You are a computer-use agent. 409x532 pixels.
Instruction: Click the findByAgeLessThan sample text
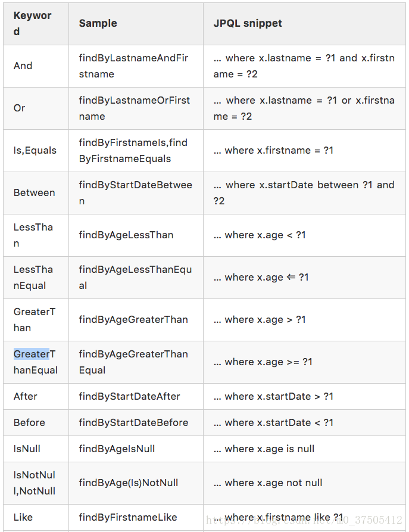(126, 235)
